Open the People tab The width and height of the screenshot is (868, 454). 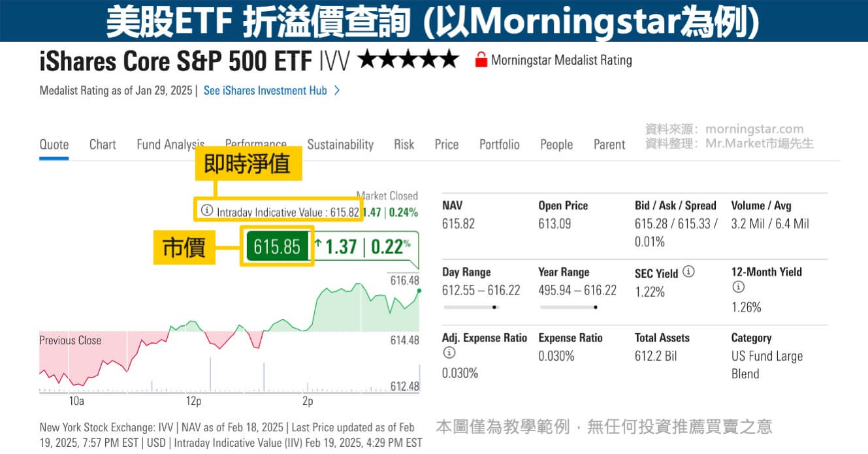coord(556,144)
